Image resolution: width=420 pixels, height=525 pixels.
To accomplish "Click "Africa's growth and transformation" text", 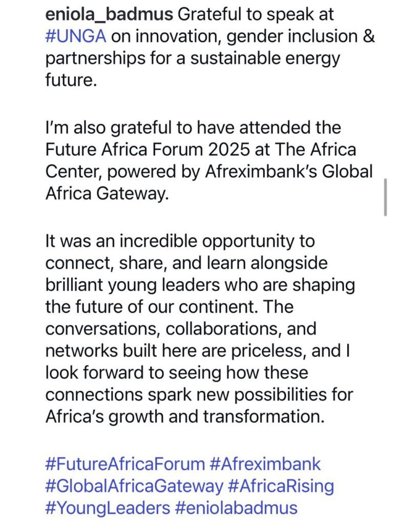I will [185, 416].
